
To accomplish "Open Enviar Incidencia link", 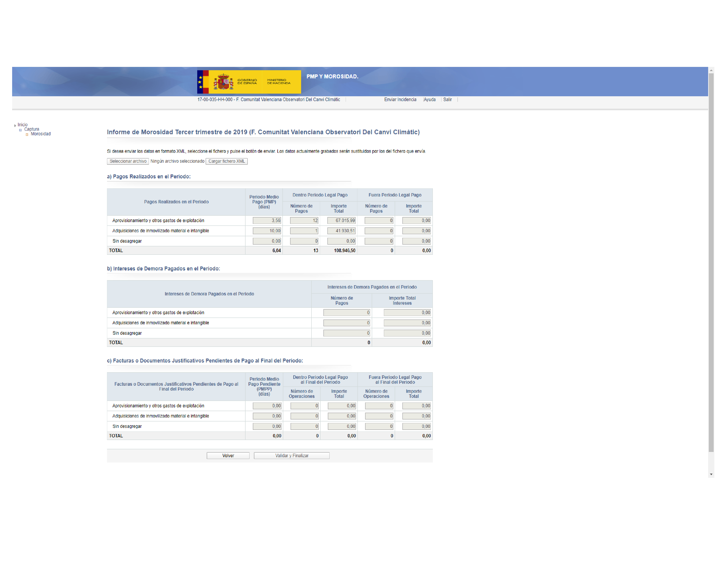I will (x=400, y=99).
